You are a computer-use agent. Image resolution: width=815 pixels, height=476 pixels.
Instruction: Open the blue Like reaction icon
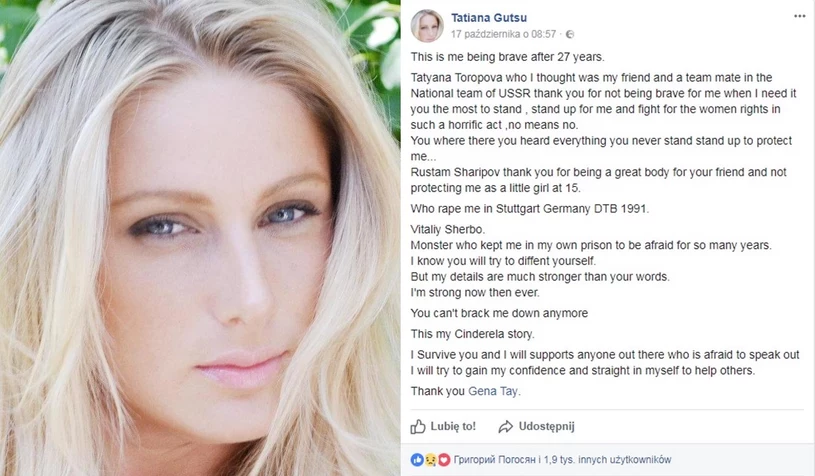tap(417, 459)
